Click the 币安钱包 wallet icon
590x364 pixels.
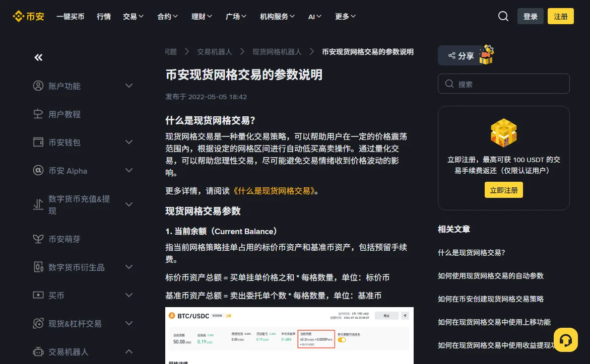(x=38, y=142)
